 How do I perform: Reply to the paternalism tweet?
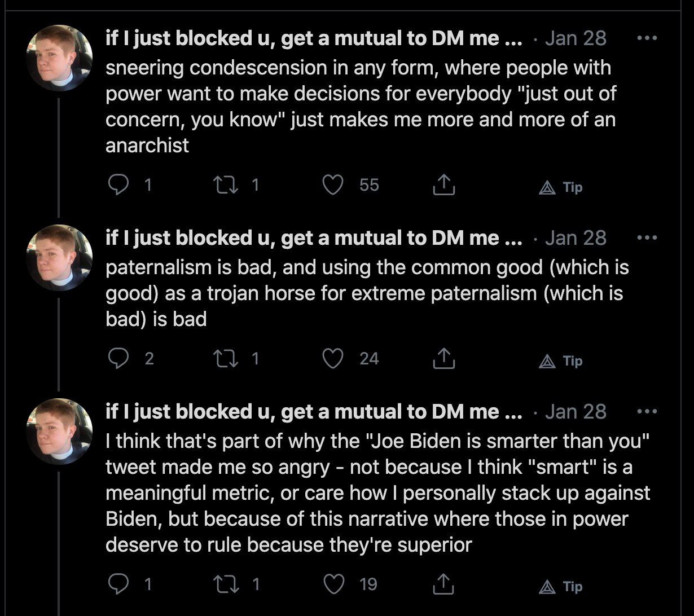(x=118, y=359)
